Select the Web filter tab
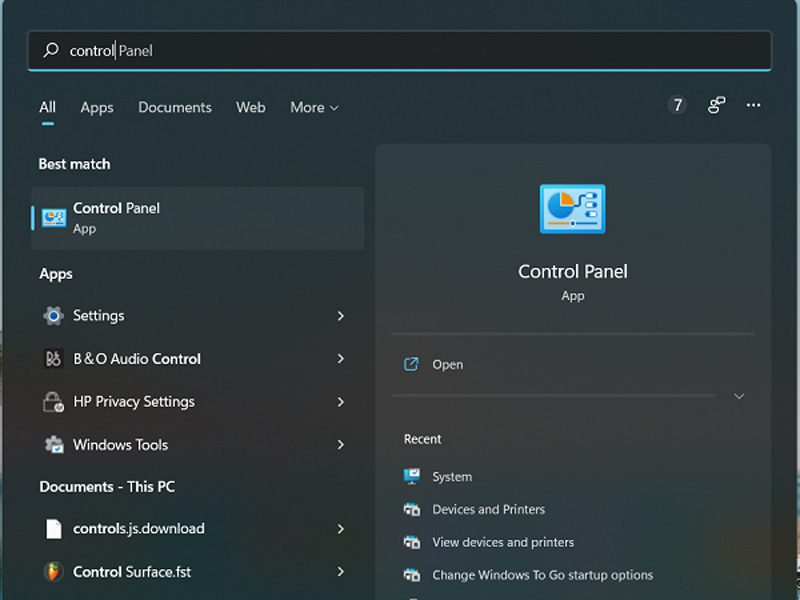This screenshot has width=800, height=600. [x=251, y=108]
